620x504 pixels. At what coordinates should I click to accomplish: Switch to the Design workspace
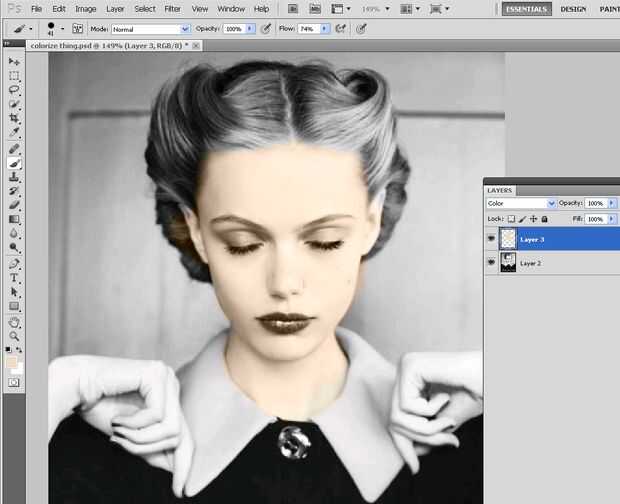pos(573,9)
